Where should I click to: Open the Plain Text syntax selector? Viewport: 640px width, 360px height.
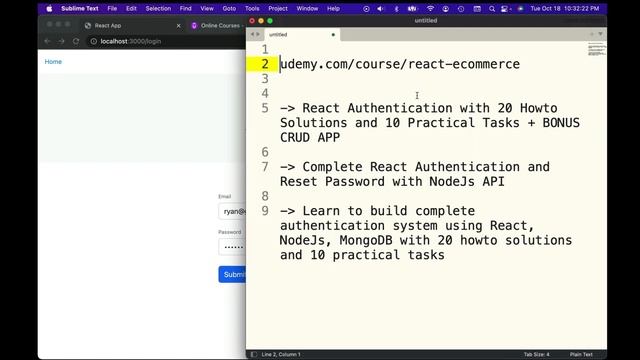[581, 354]
